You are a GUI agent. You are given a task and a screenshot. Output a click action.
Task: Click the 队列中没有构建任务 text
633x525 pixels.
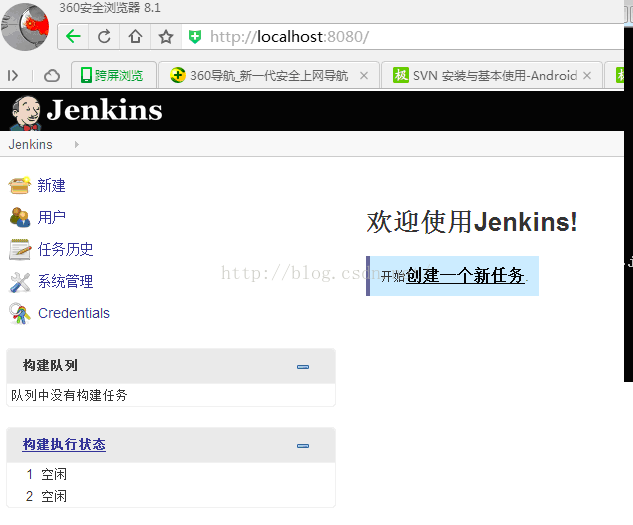click(69, 395)
